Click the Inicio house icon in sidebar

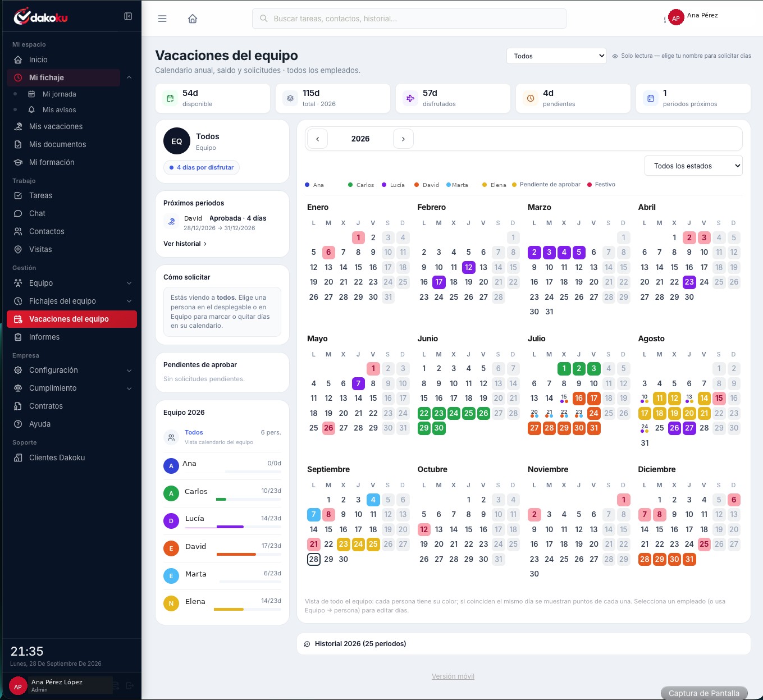pos(18,60)
